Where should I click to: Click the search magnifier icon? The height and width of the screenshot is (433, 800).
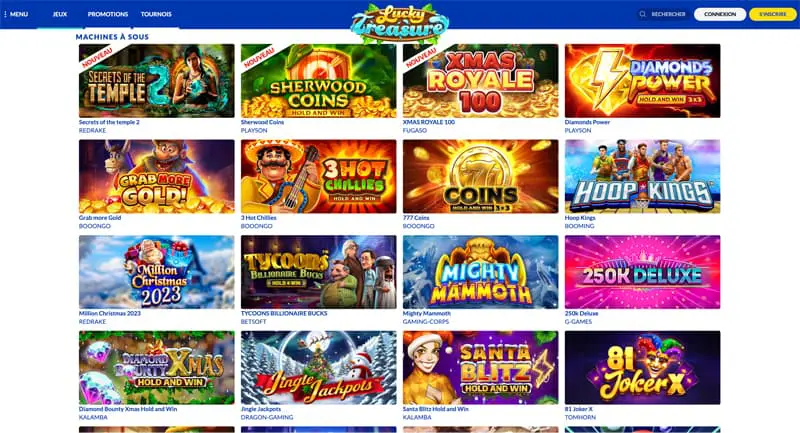click(x=642, y=14)
